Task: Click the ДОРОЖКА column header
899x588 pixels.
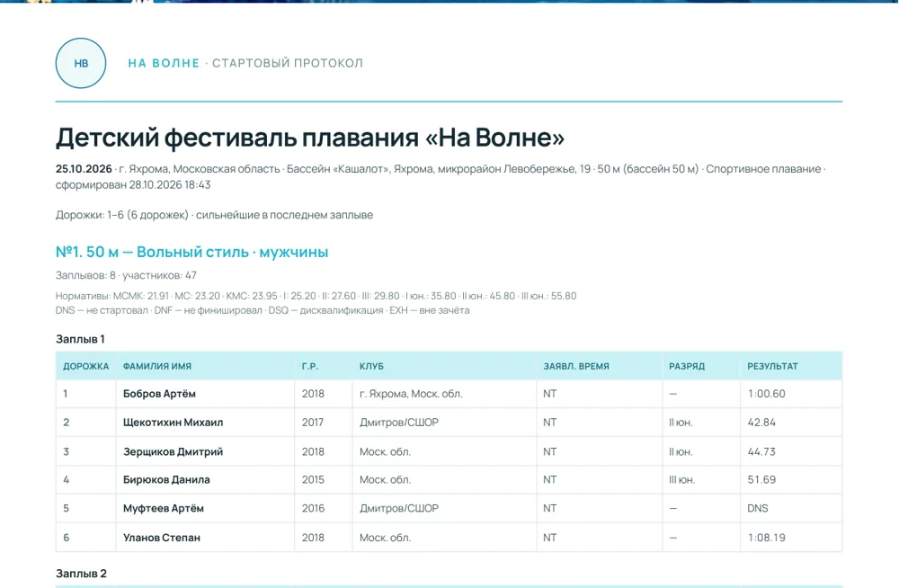Action: point(86,366)
